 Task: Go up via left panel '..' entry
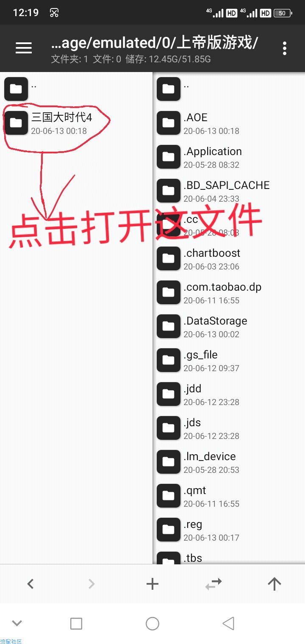(x=76, y=89)
